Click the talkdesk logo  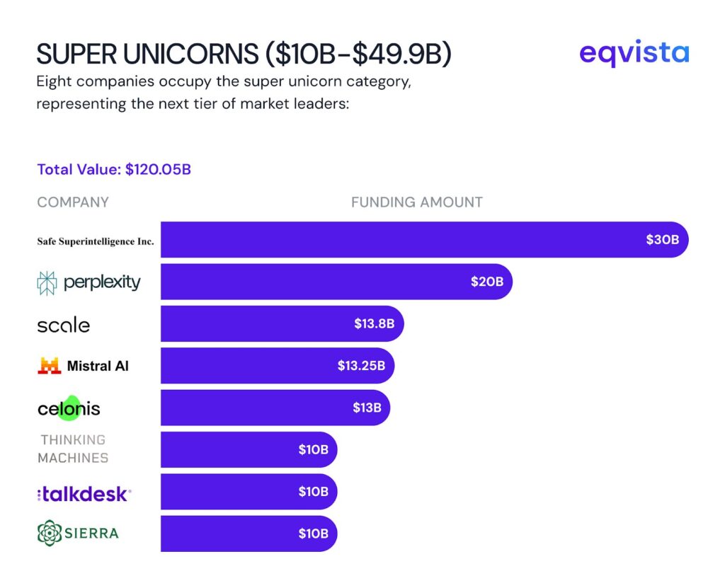tap(84, 494)
